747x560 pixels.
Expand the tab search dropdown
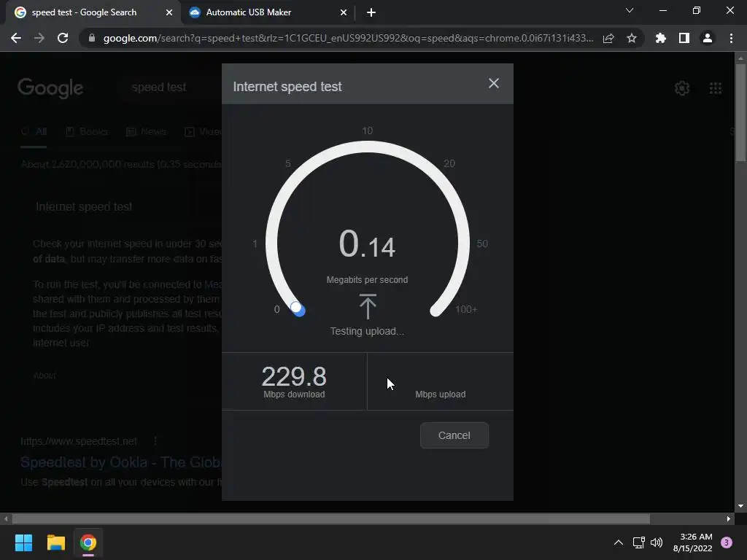[x=630, y=10]
